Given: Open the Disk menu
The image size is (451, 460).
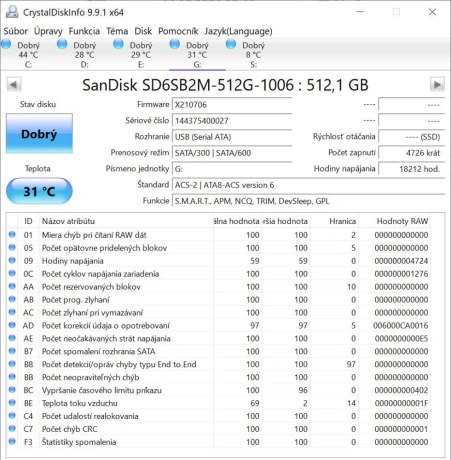Looking at the screenshot, I should [x=143, y=31].
